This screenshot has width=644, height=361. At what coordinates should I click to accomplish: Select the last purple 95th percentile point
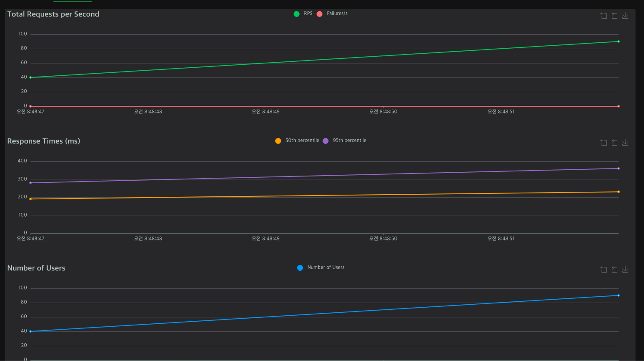pyautogui.click(x=619, y=168)
